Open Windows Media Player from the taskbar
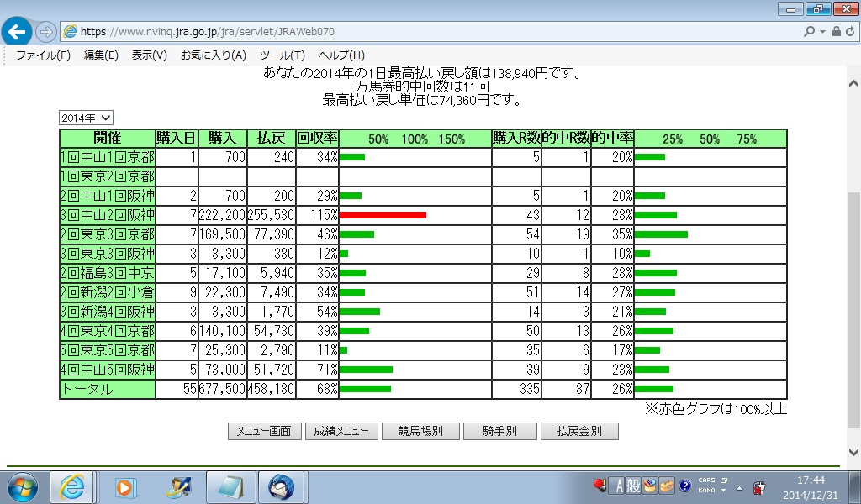 [125, 486]
